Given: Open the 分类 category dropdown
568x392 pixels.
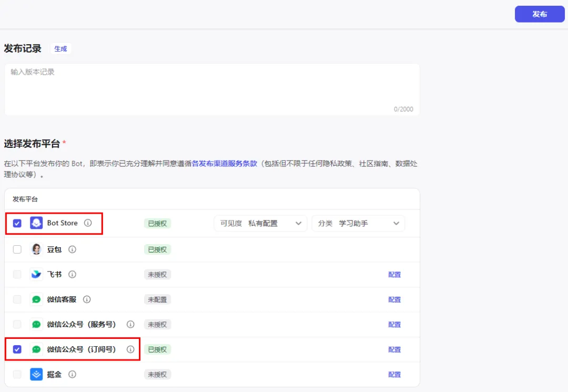Looking at the screenshot, I should [358, 223].
